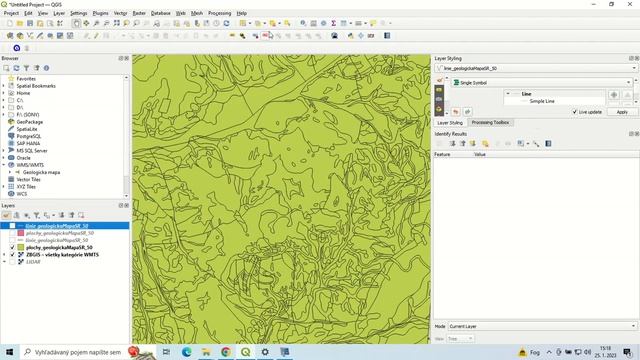This screenshot has width=640, height=360.
Task: Click green symbol swatch of plochy layer
Action: (x=21, y=247)
